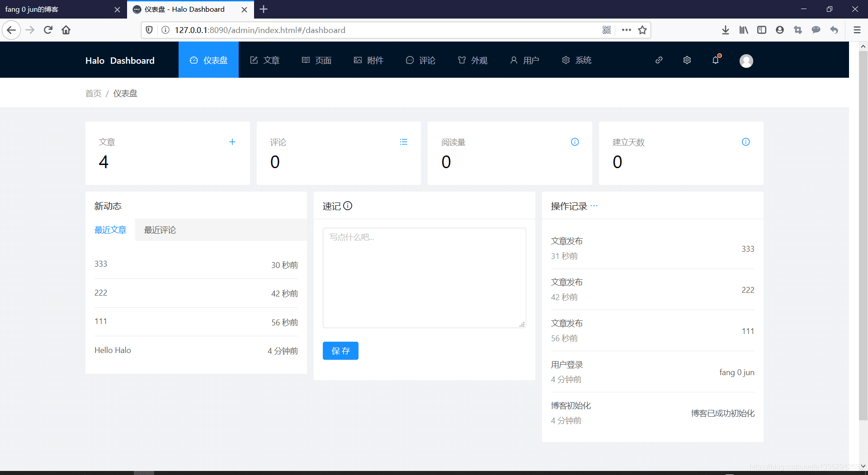Viewport: 868px width, 475px height.
Task: Open notifications bell in Halo header
Action: pyautogui.click(x=716, y=60)
